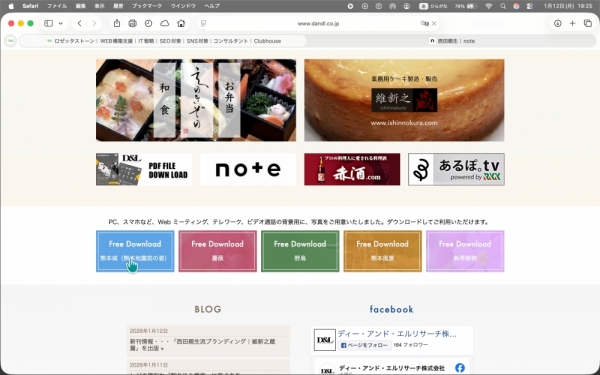Show the tab overview icon
Screen dimensions: 600x375
tap(588, 23)
